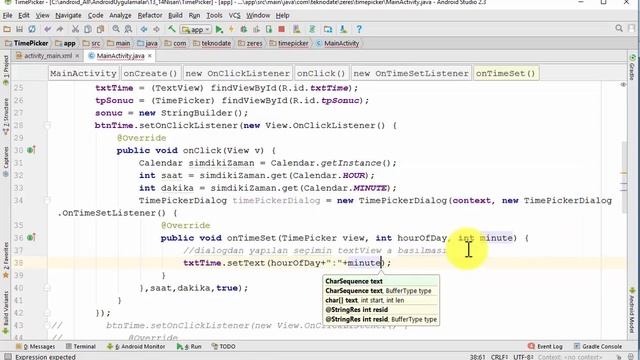Open Replace with second magnifier icon
This screenshot has width=640, height=360.
[x=128, y=29]
